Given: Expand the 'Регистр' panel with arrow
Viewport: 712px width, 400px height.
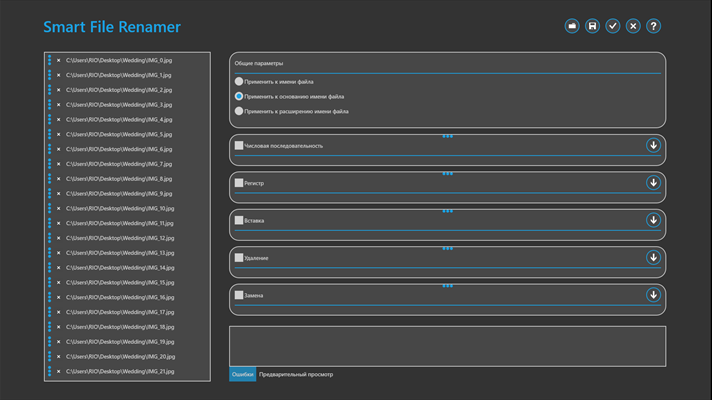Looking at the screenshot, I should [x=653, y=183].
